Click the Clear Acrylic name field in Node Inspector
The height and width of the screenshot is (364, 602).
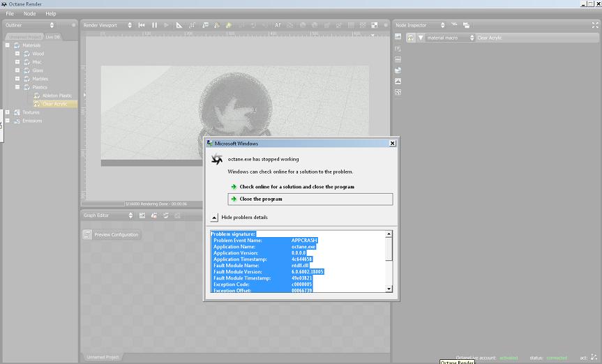pos(537,38)
